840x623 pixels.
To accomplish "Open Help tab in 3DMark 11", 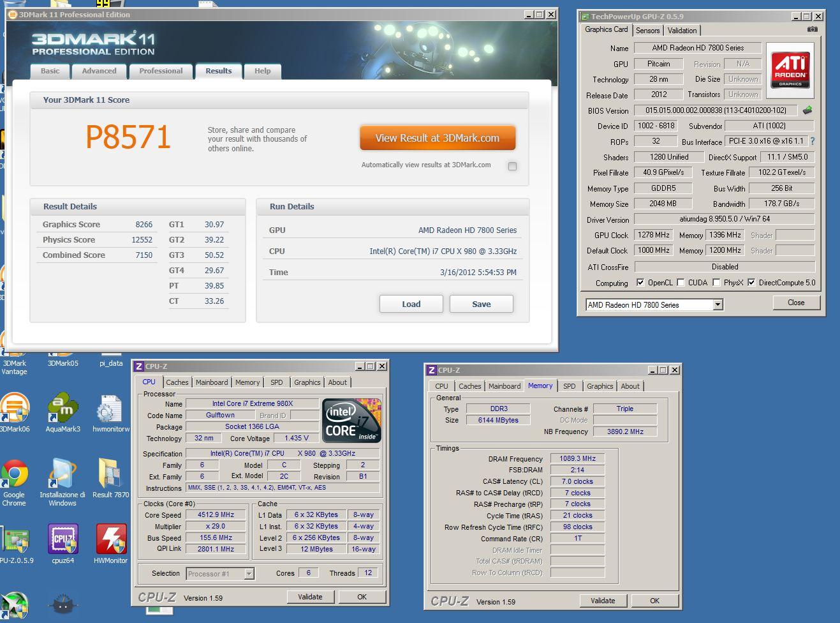I will [263, 71].
